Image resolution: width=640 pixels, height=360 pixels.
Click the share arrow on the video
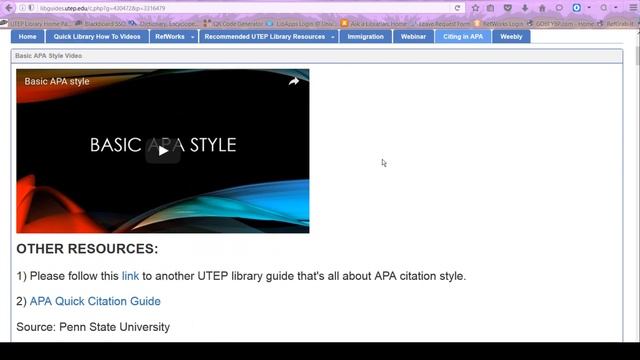(x=294, y=81)
